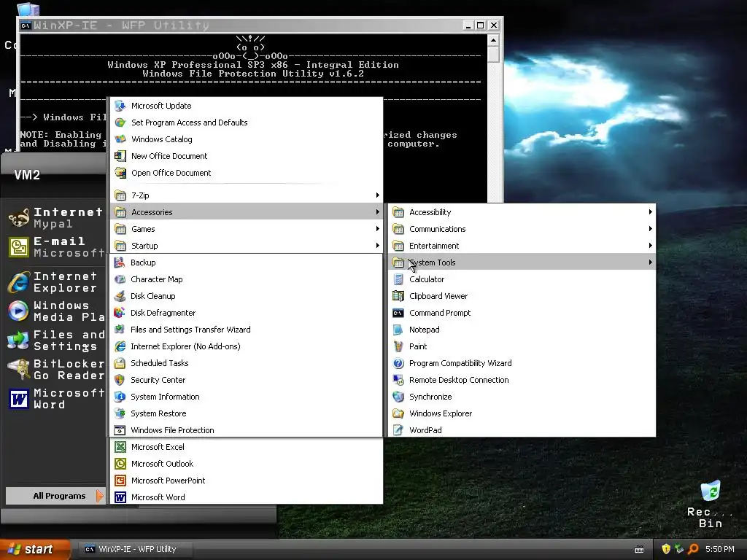Click the Backup icon in System Tools
This screenshot has width=747, height=560.
120,262
